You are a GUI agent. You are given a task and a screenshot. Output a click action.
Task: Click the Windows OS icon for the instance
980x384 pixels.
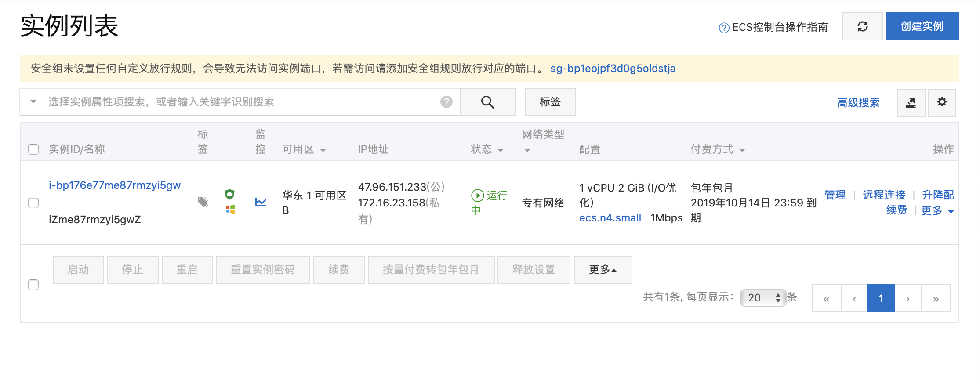[230, 210]
